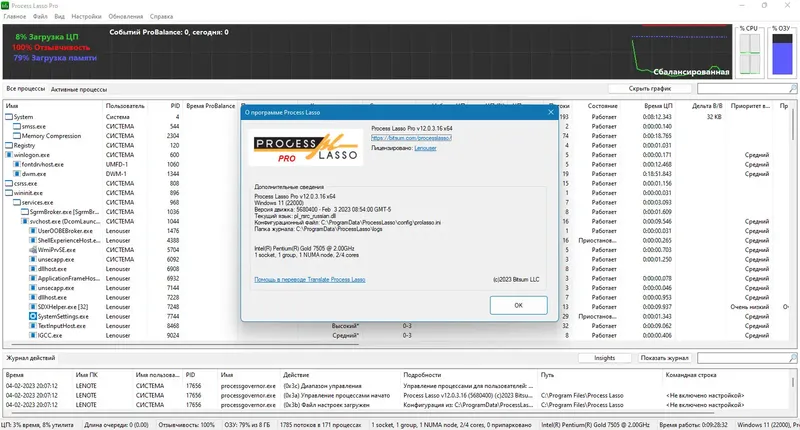Click the Показать журнал button
The height and width of the screenshot is (430, 800).
(664, 358)
